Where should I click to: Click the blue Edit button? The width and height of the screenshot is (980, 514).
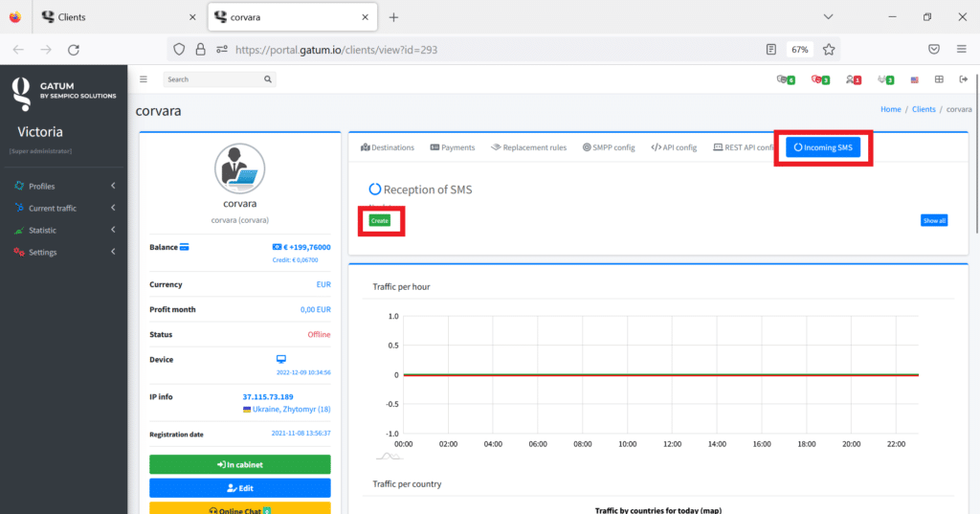pyautogui.click(x=240, y=488)
